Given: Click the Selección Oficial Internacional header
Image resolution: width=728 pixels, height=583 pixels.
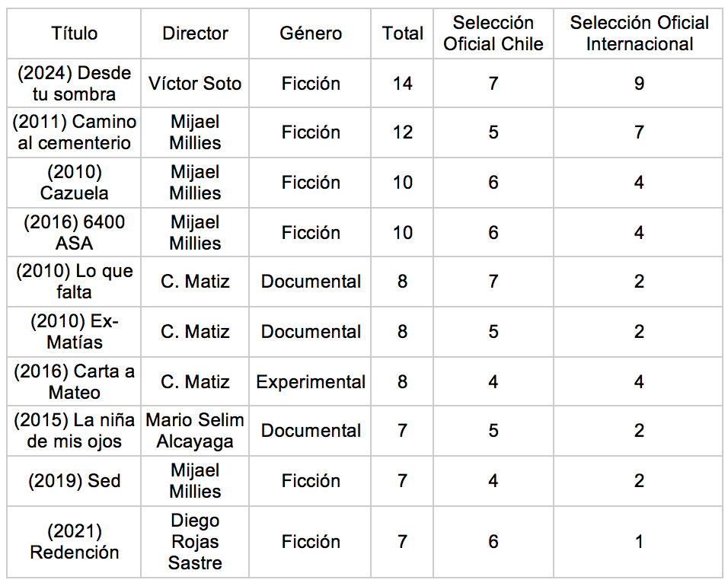Looking at the screenshot, I should (x=639, y=33).
